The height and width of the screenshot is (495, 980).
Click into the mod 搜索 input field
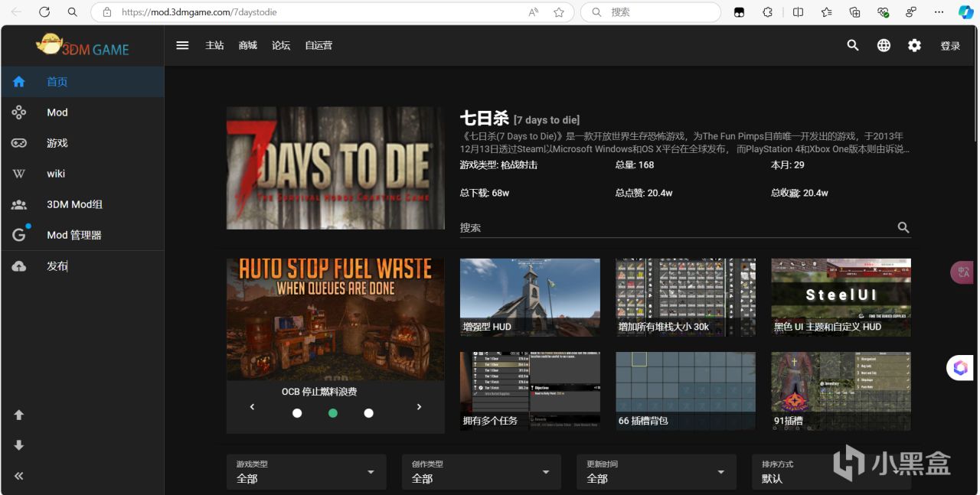point(678,227)
